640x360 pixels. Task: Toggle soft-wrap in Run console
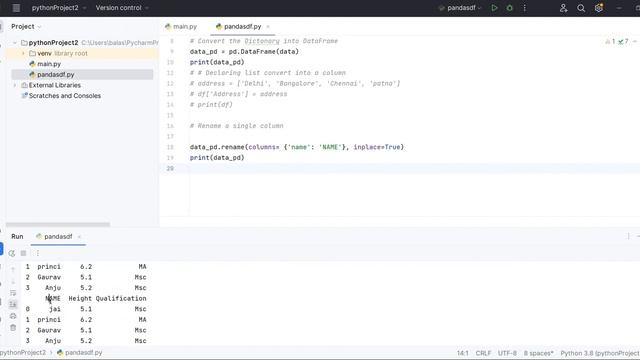click(13, 293)
